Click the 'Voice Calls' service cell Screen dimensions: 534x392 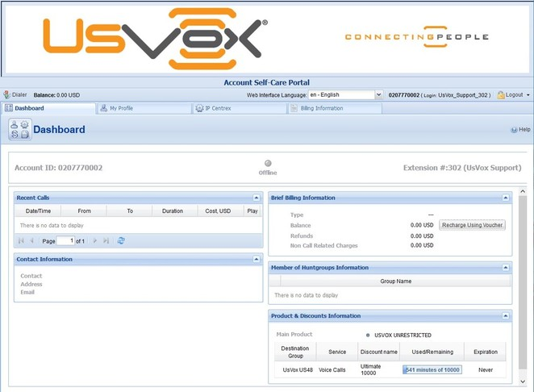point(332,370)
